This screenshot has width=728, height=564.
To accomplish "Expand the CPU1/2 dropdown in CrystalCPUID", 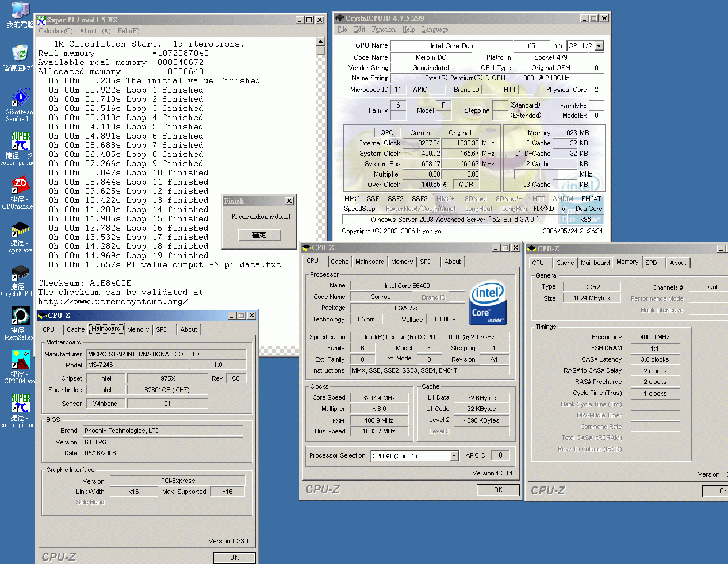I will tap(599, 46).
